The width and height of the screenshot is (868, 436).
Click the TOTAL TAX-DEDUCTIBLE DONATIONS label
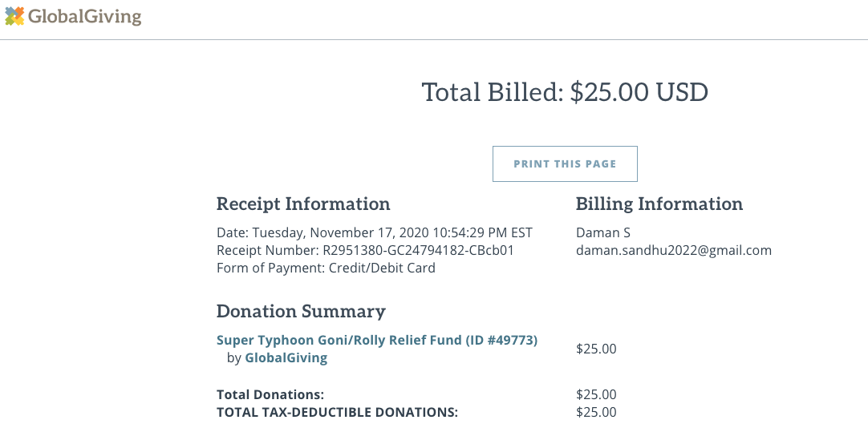coord(337,412)
